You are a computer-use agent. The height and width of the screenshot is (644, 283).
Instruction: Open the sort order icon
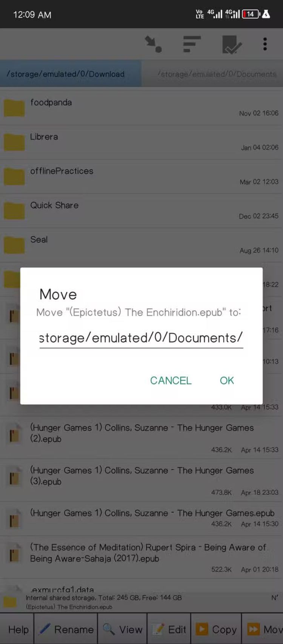[192, 44]
